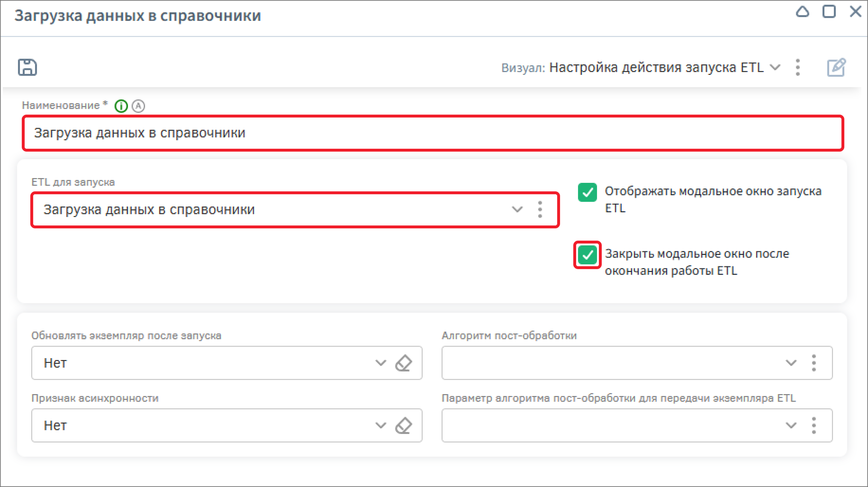Click the green info icon near Наименование

point(121,106)
